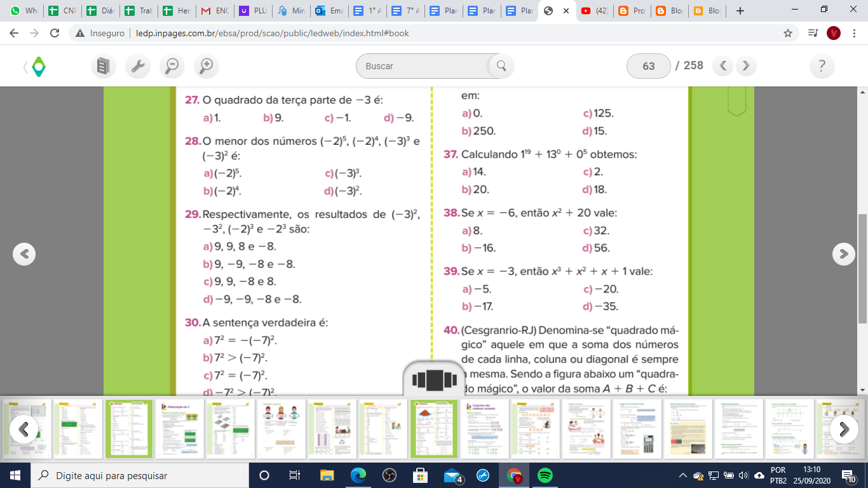Open Microsoft Edge from the taskbar
868x488 pixels.
click(x=358, y=475)
